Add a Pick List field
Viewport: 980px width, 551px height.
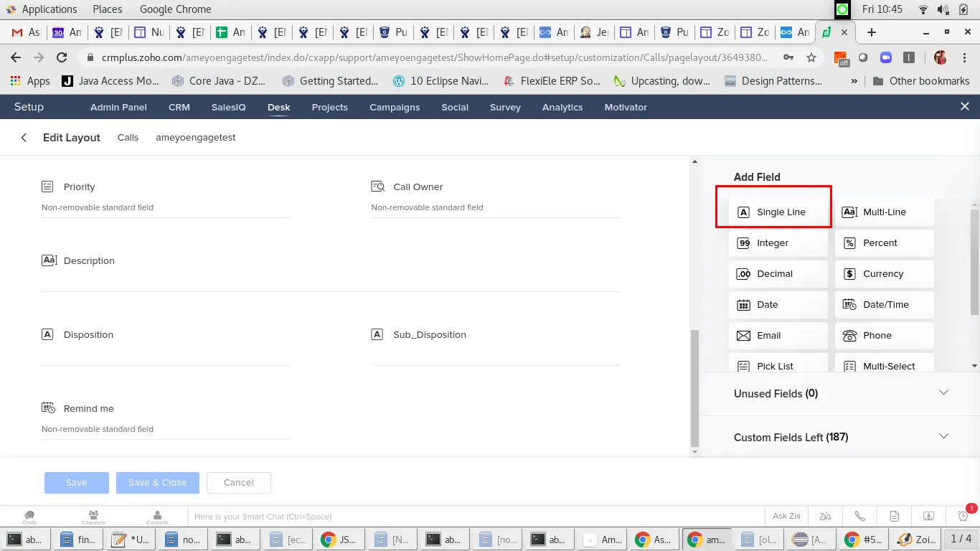(x=778, y=362)
